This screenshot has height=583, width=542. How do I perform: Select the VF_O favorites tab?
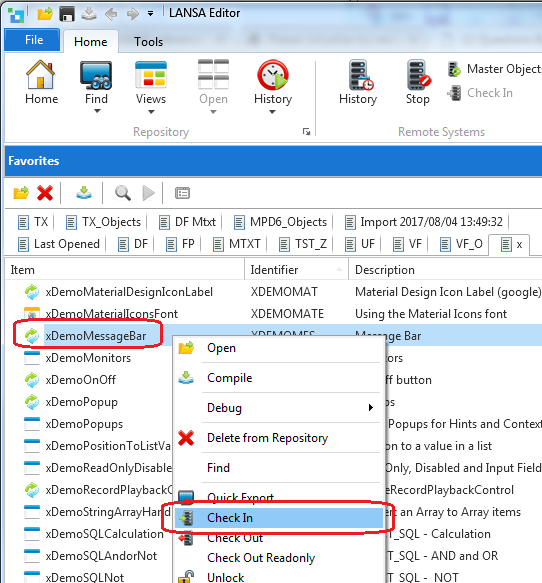coord(461,244)
